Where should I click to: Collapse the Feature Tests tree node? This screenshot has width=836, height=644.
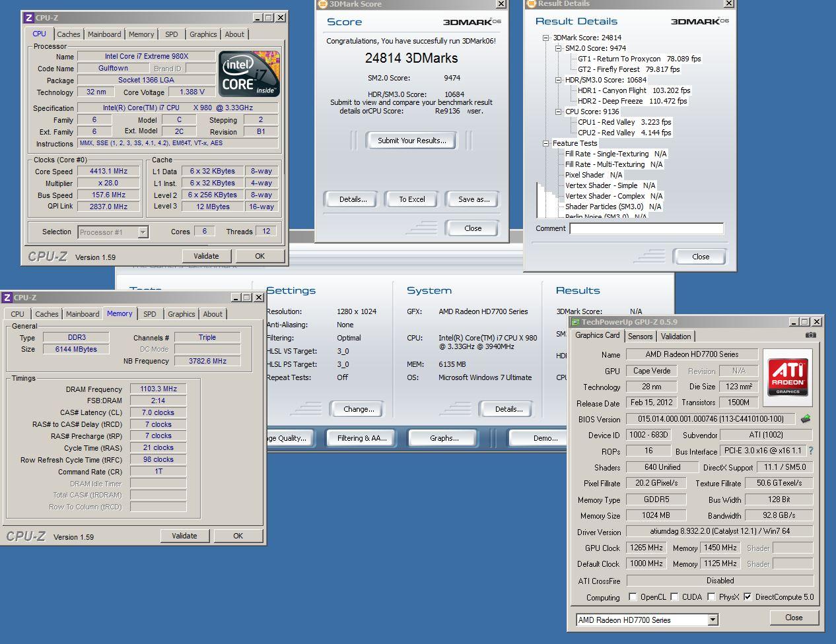546,143
